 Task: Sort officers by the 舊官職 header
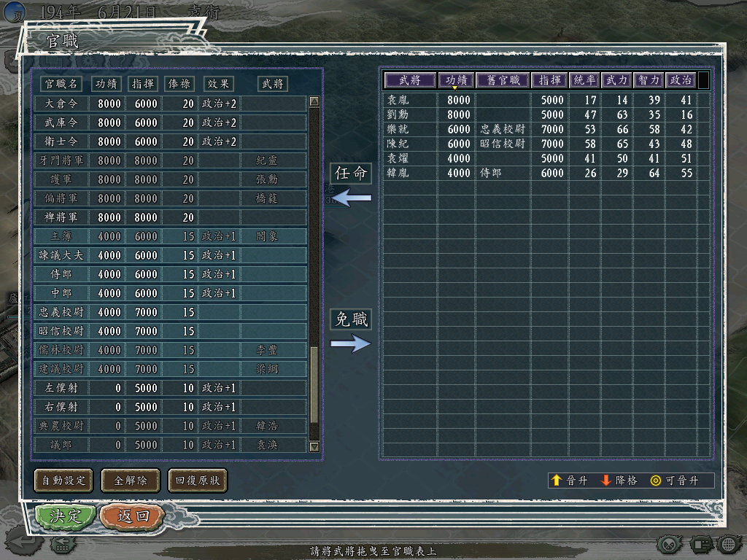[503, 80]
